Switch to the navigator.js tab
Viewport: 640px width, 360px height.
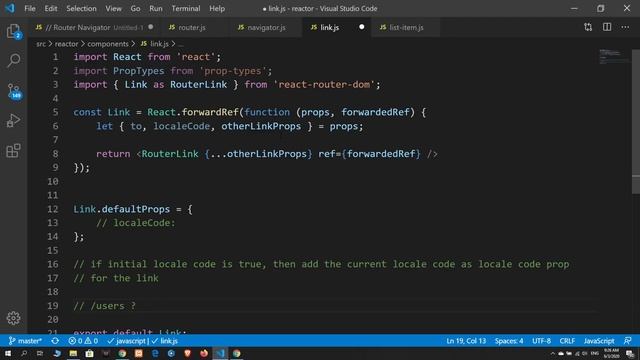[x=266, y=27]
